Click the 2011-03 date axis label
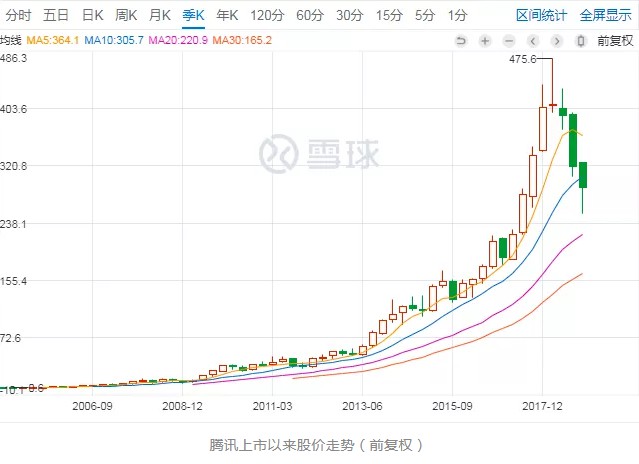 pyautogui.click(x=272, y=406)
